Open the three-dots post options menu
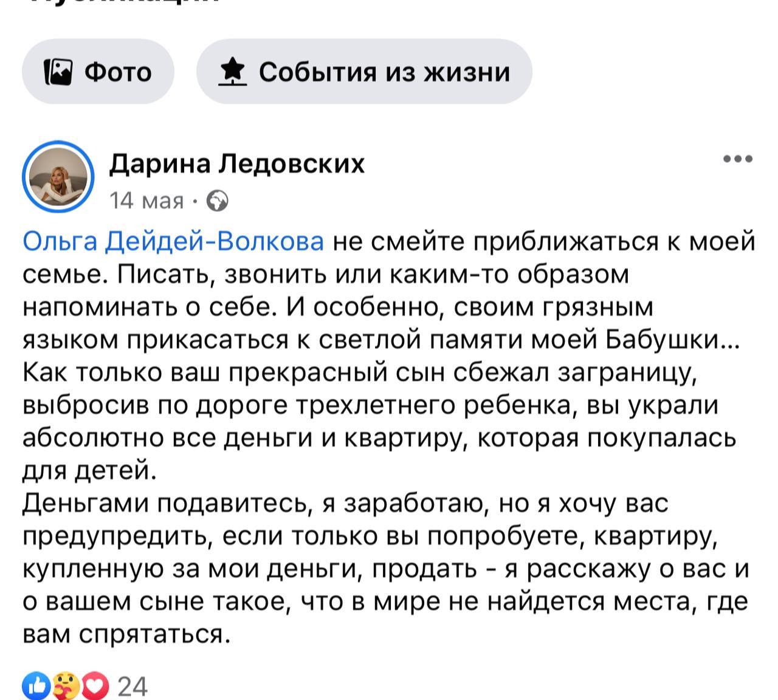The width and height of the screenshot is (778, 700). point(738,159)
